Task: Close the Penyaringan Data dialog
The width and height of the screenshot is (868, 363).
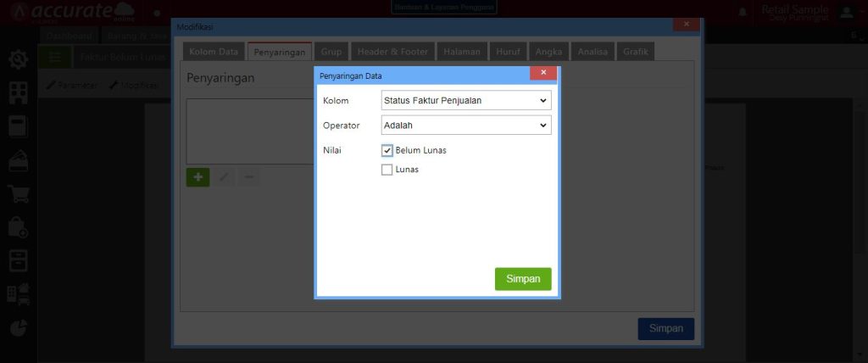Action: click(543, 73)
